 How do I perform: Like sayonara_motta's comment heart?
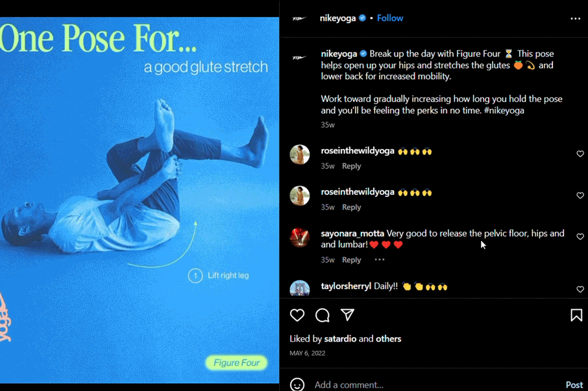580,237
